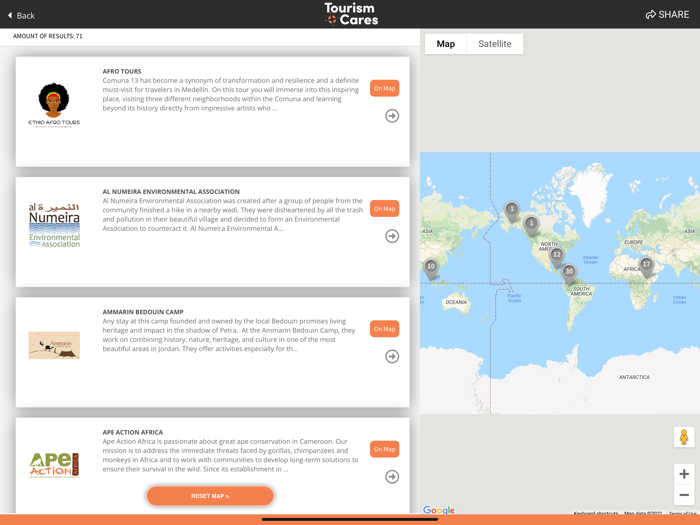Open Afro Tours details arrow
Image resolution: width=700 pixels, height=525 pixels.
392,116
